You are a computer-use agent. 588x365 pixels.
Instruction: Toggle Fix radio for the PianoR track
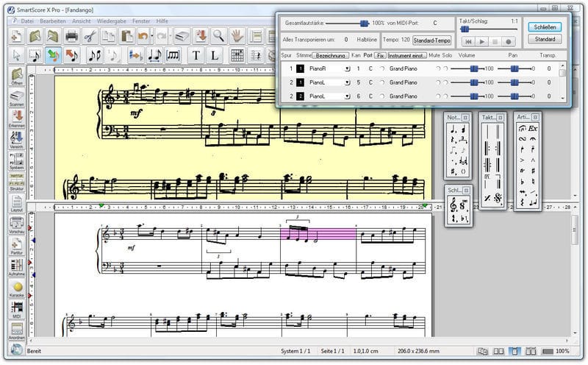pos(381,68)
